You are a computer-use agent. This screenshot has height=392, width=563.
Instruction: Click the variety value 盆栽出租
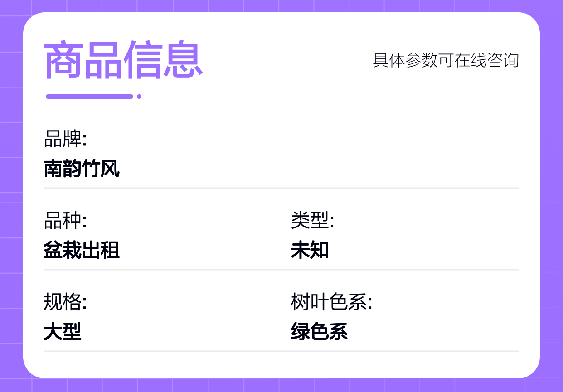pyautogui.click(x=82, y=250)
